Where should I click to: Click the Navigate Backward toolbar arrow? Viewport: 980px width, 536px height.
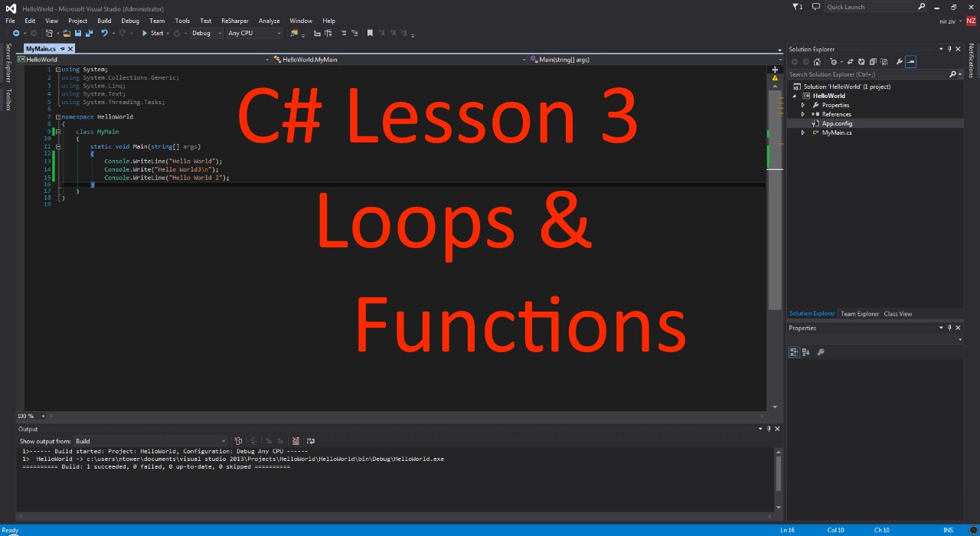pyautogui.click(x=15, y=33)
